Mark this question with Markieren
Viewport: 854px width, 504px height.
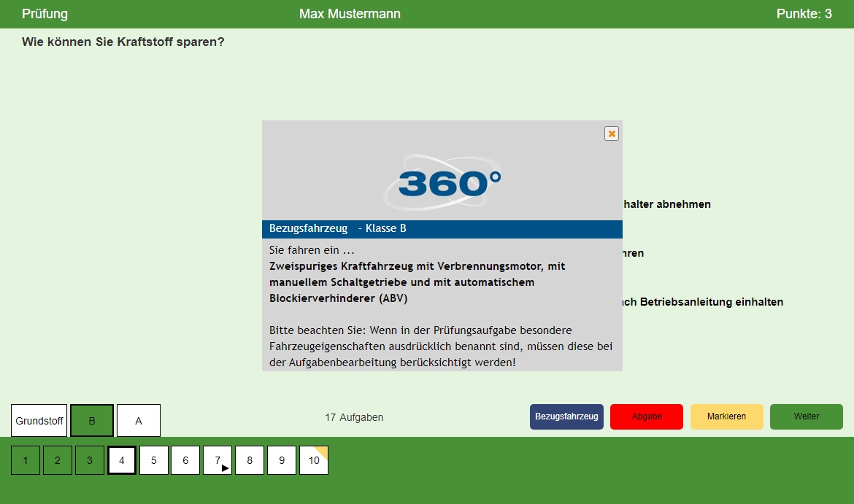pos(726,416)
